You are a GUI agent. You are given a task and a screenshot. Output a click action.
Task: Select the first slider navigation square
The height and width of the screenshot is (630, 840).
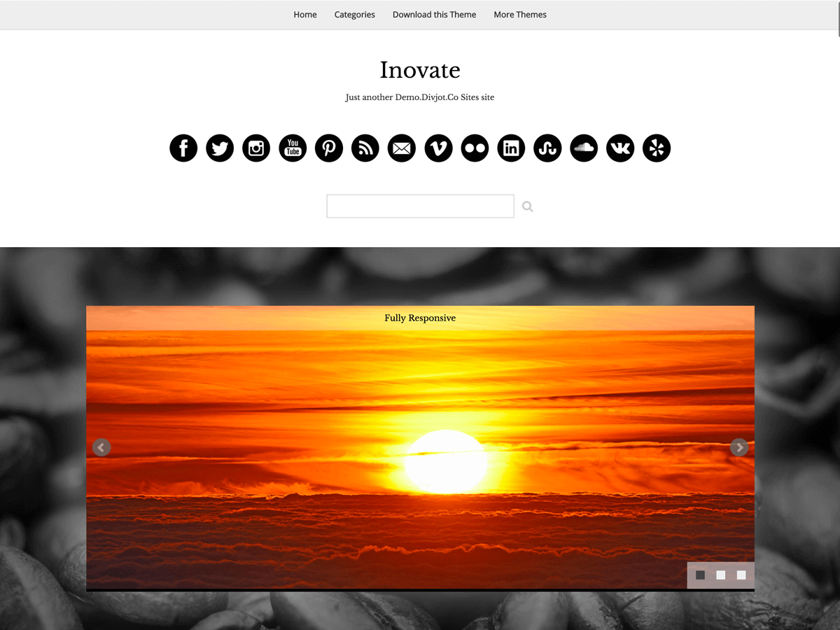pyautogui.click(x=700, y=575)
